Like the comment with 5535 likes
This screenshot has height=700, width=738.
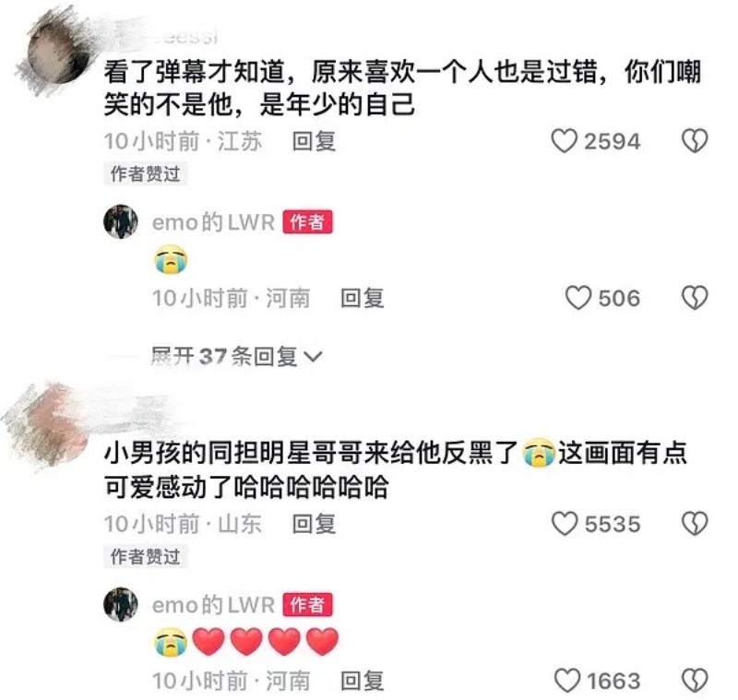(564, 524)
